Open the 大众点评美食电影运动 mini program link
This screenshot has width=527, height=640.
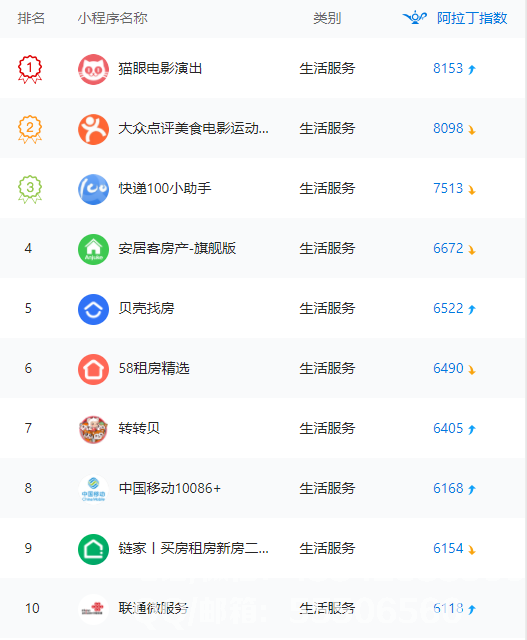pyautogui.click(x=193, y=129)
